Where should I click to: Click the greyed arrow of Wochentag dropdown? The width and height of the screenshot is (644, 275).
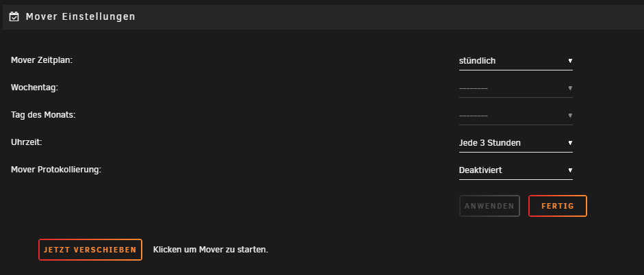(570, 88)
